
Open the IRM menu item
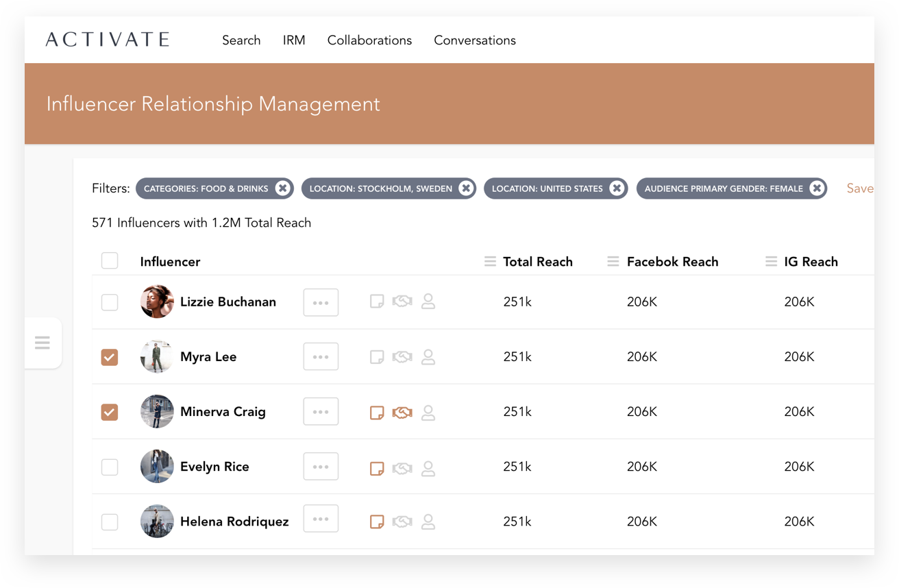[294, 40]
